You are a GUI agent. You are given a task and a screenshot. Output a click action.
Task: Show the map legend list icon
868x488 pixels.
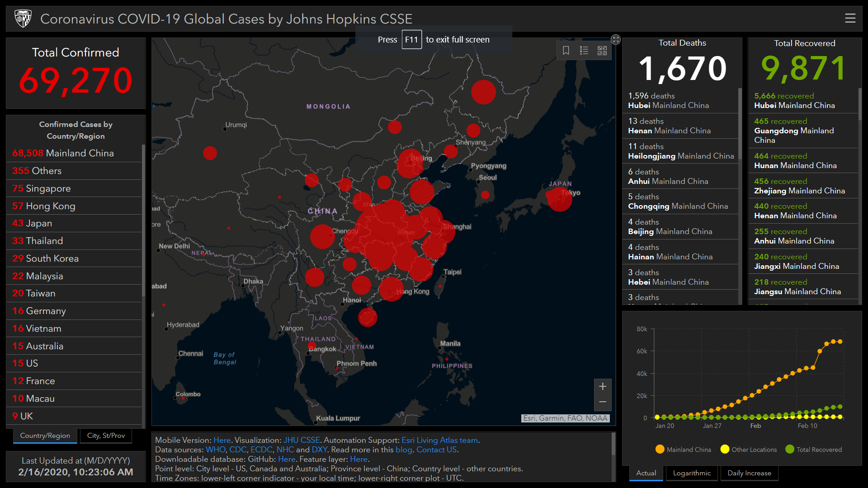click(x=584, y=51)
